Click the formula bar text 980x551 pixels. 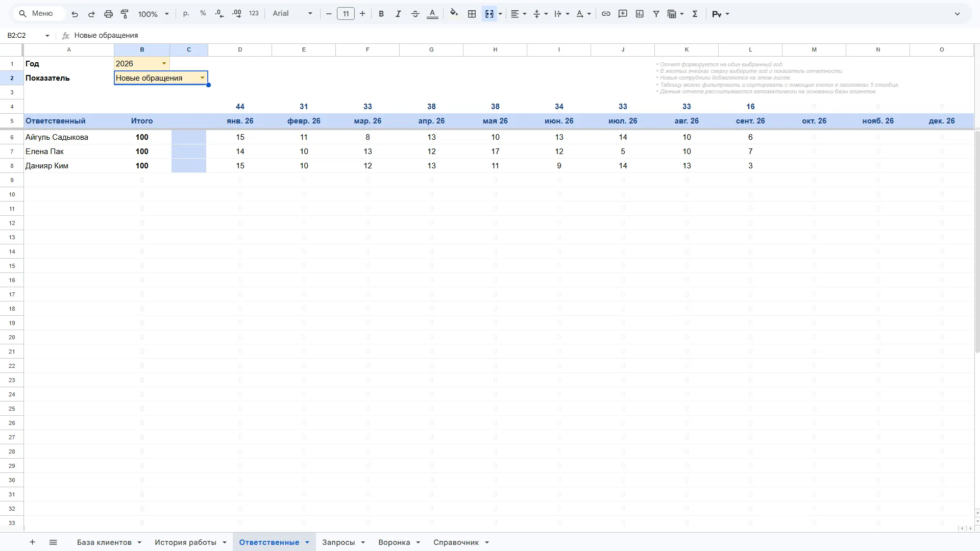106,35
